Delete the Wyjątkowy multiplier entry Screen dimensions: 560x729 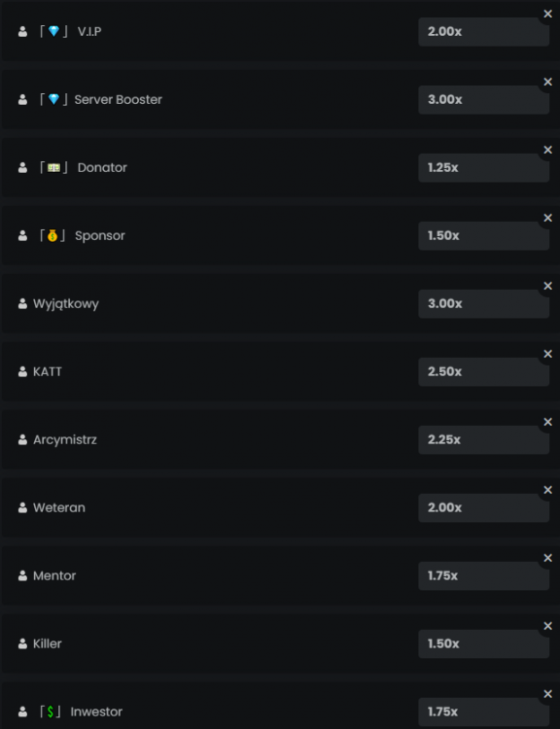[x=547, y=286]
